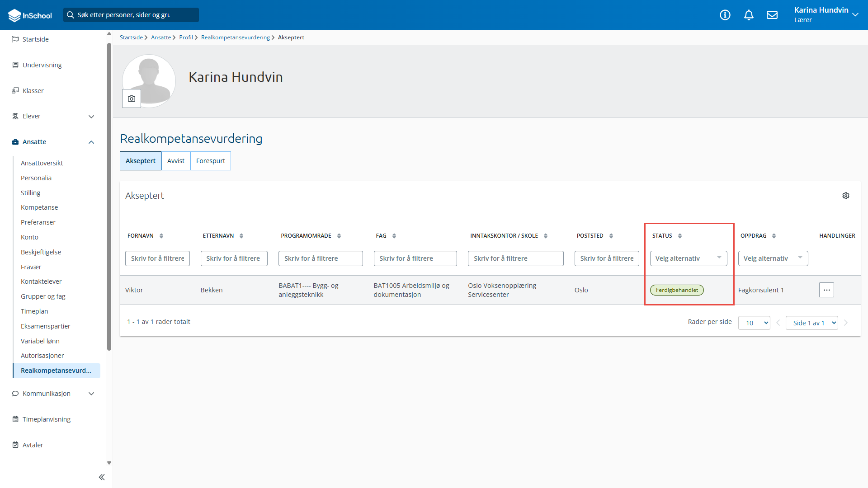The width and height of the screenshot is (868, 488).
Task: Open Oppdrag filter dropdown
Action: 773,258
